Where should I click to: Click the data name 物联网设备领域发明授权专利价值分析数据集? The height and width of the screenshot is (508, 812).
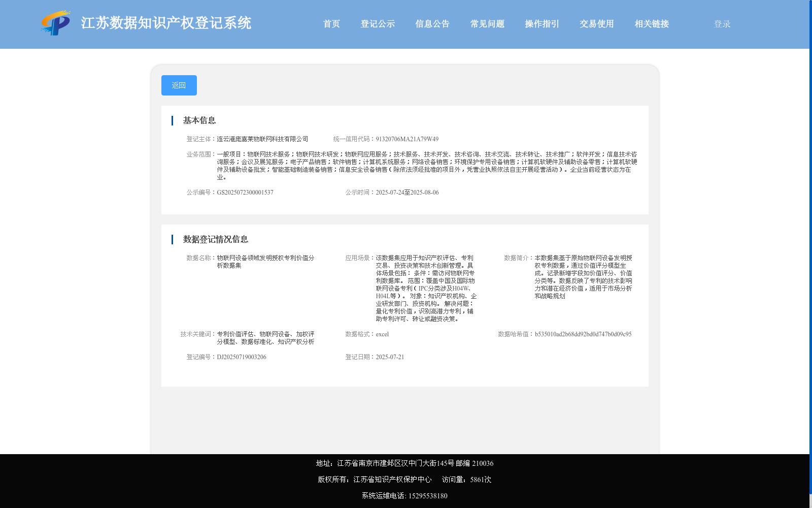[265, 262]
